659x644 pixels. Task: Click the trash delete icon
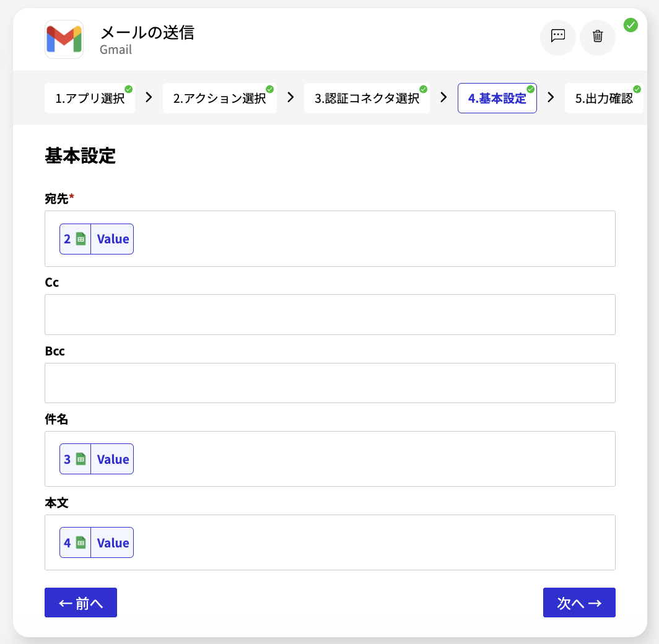pyautogui.click(x=598, y=37)
